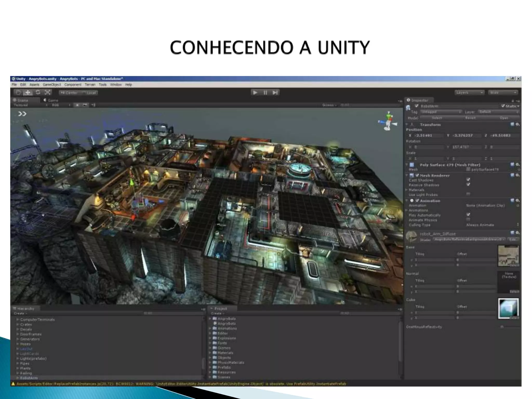Image resolution: width=532 pixels, height=399 pixels.
Task: Click the Cube texture thumbnail
Action: pyautogui.click(x=508, y=308)
